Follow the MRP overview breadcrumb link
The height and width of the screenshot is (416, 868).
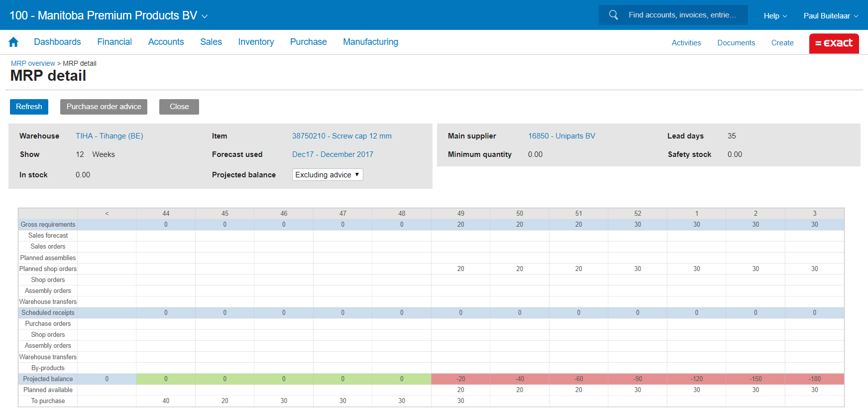pyautogui.click(x=33, y=63)
